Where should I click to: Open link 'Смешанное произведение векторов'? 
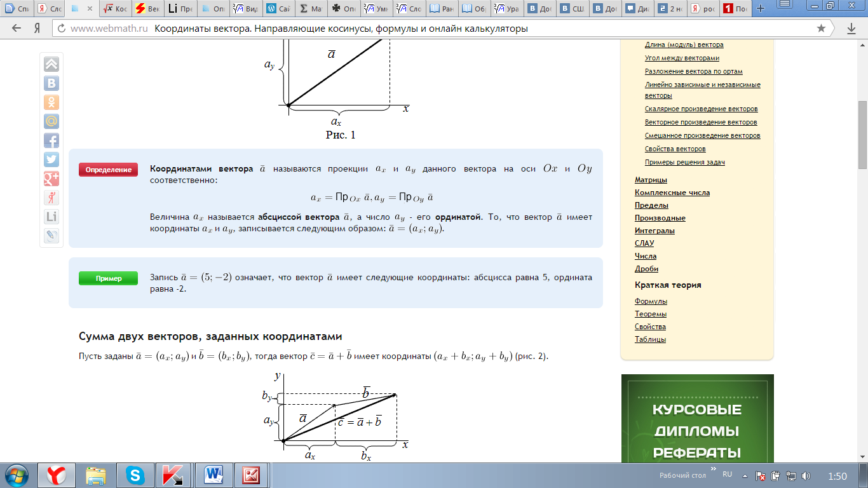[x=702, y=135]
